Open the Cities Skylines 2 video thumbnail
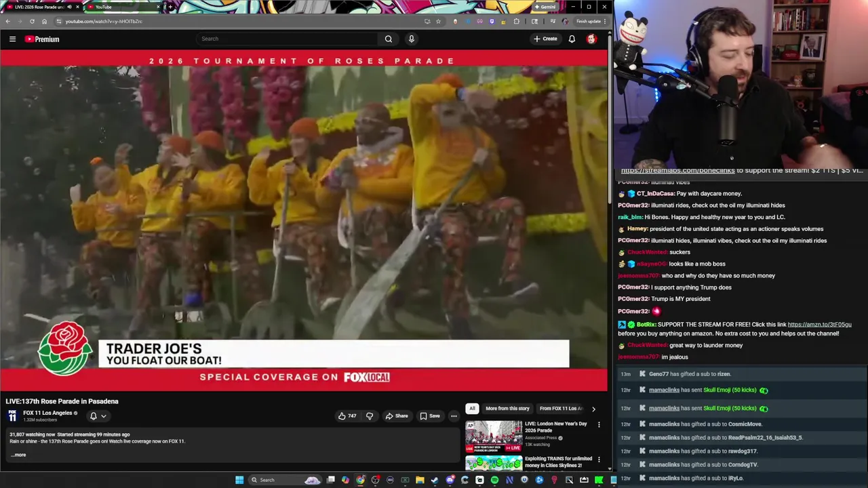The height and width of the screenshot is (488, 868). pyautogui.click(x=494, y=464)
